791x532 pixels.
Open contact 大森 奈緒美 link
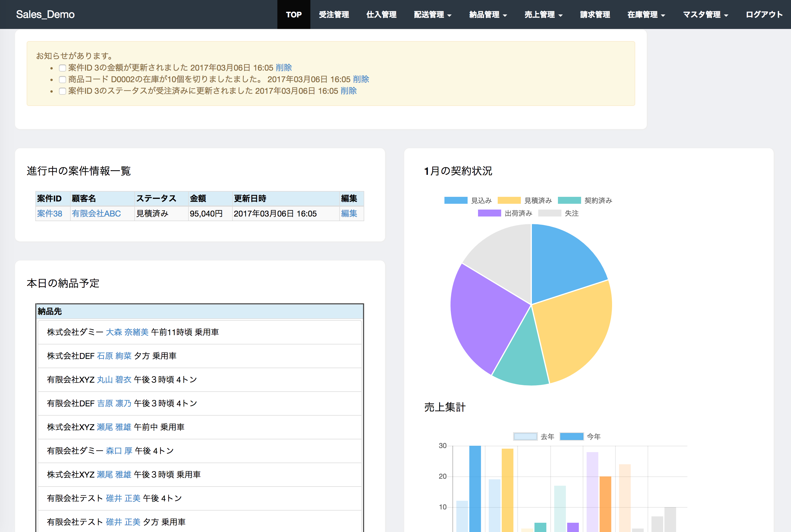(x=127, y=332)
